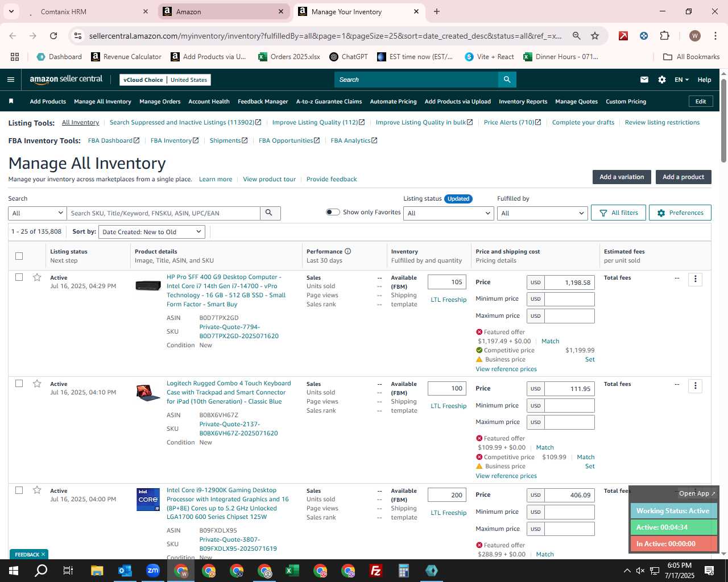Open Account Health in nav bar
The image size is (728, 582).
point(209,101)
